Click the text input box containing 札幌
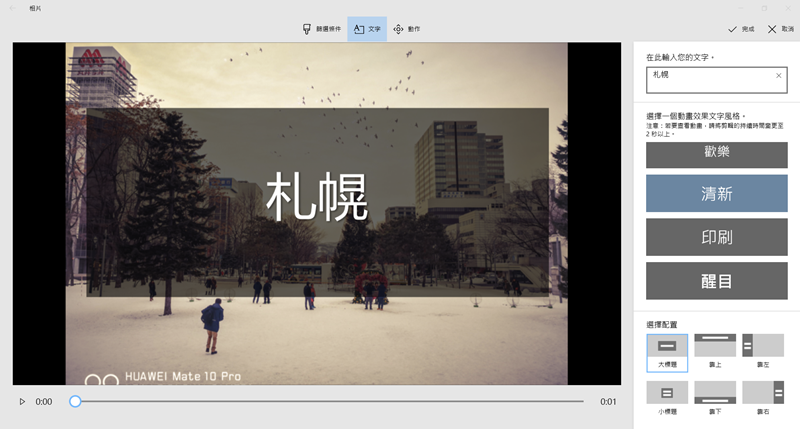This screenshot has width=800, height=429. click(716, 80)
